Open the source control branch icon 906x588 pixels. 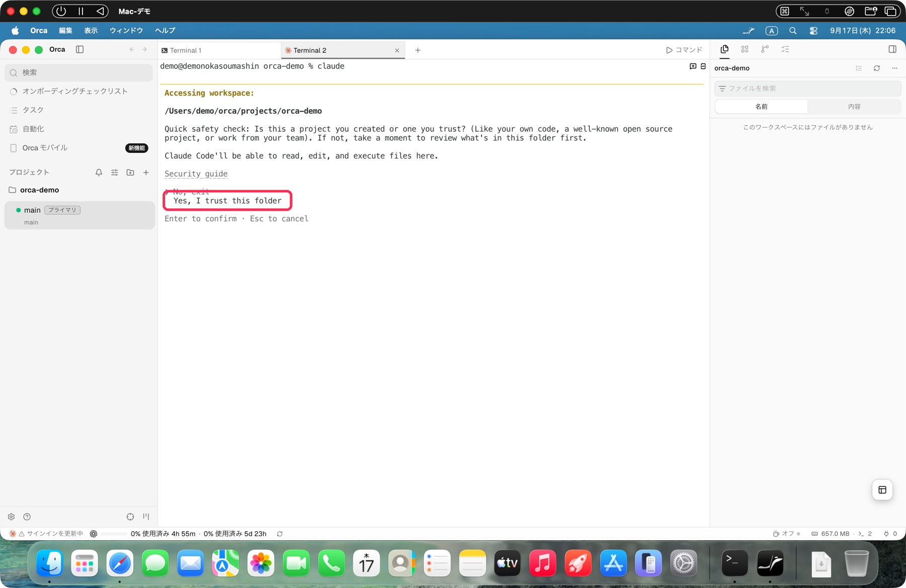[x=765, y=49]
